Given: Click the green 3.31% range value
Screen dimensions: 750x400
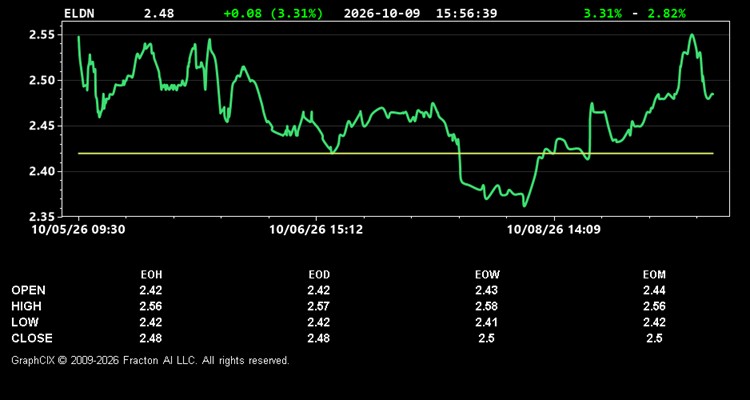Looking at the screenshot, I should (x=603, y=13).
